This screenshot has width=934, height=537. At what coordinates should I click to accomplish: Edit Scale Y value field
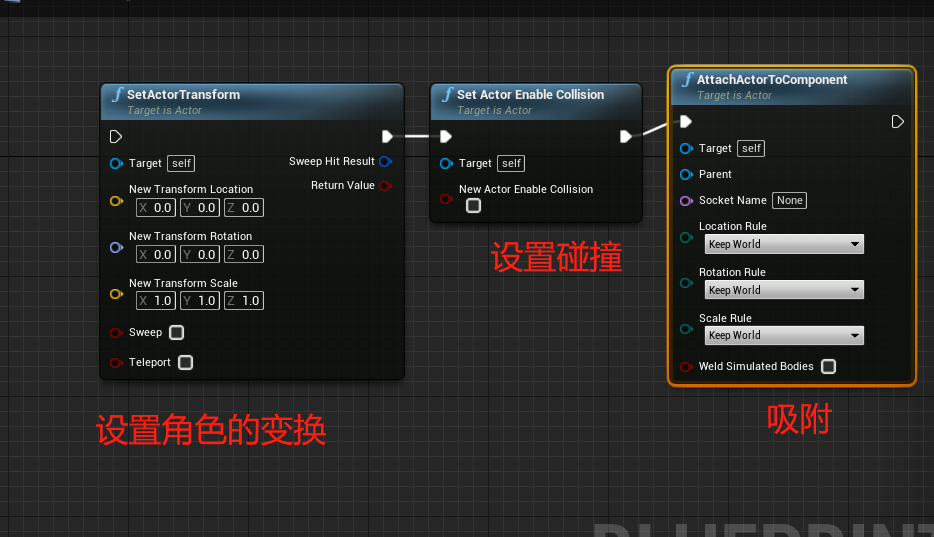tap(200, 301)
